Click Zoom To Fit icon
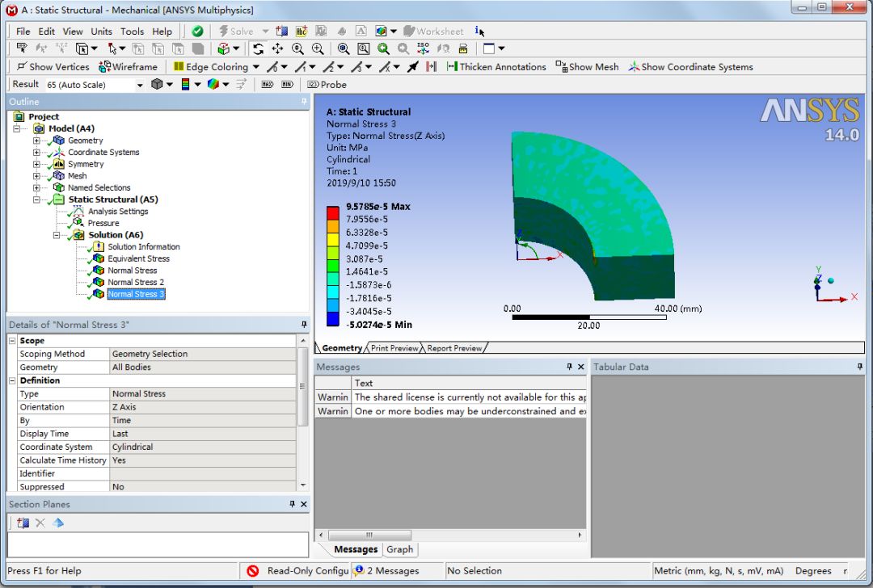This screenshot has width=873, height=588. 344,49
